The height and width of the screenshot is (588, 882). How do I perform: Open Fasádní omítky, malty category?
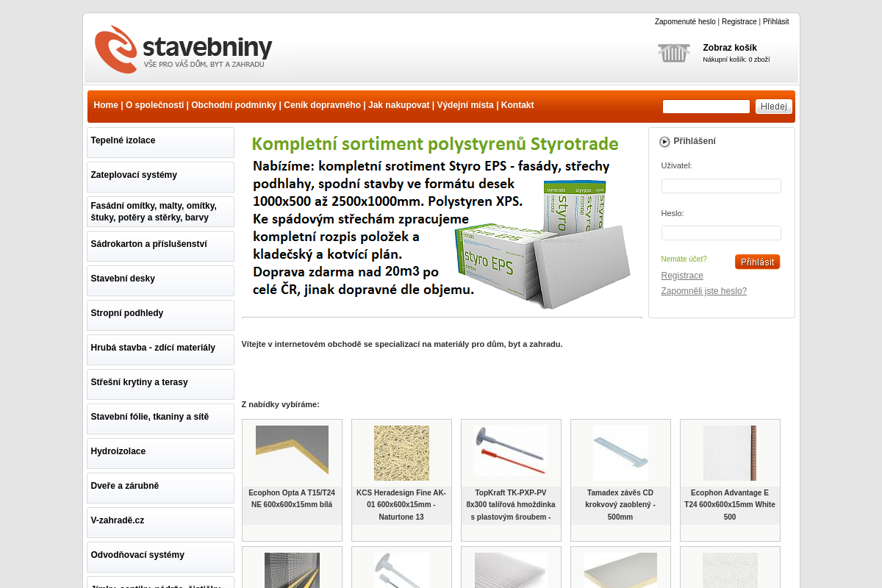tap(160, 212)
